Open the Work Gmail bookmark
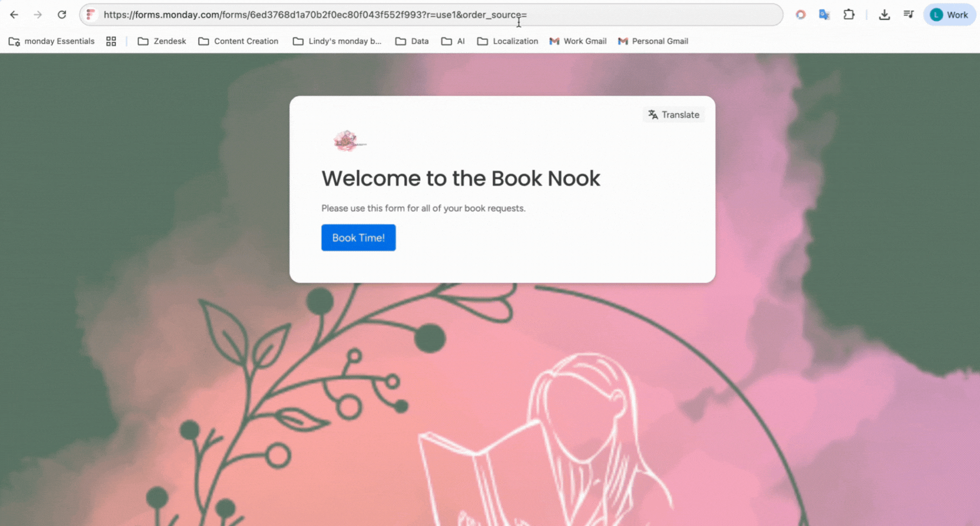The width and height of the screenshot is (980, 526). click(578, 41)
